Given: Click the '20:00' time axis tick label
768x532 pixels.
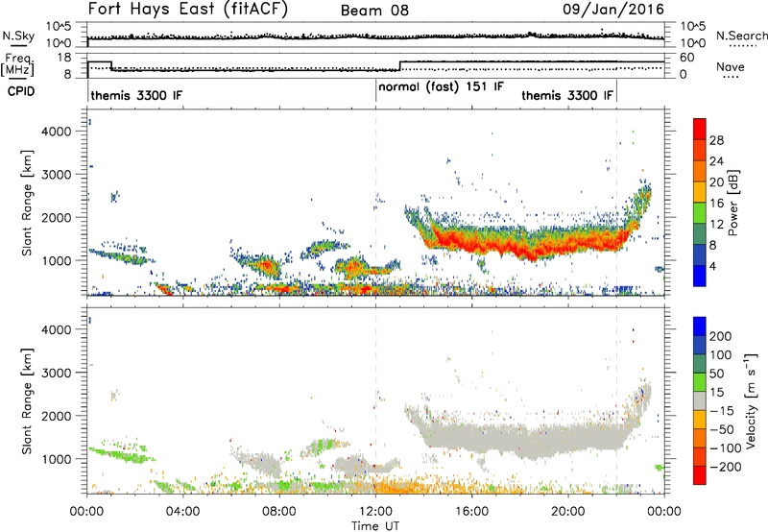Looking at the screenshot, I should 567,512.
